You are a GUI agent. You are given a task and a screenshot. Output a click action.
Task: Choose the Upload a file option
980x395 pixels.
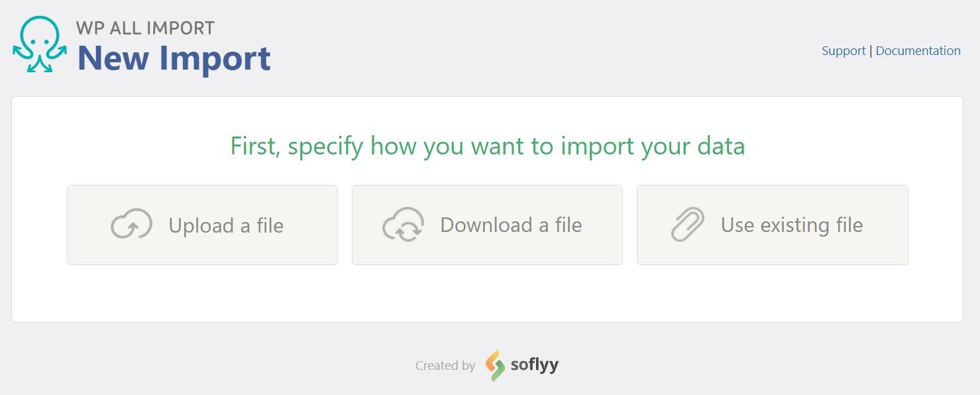[202, 225]
